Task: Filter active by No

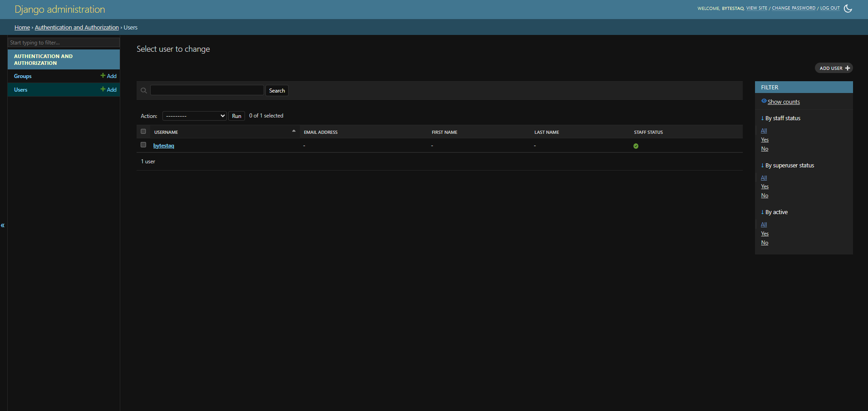Action: coord(765,243)
